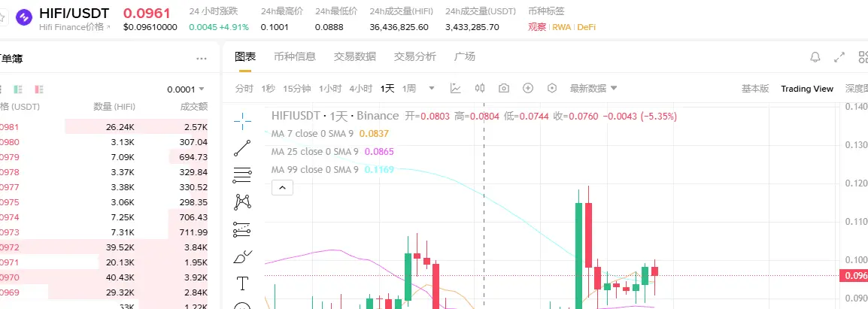Switch to the 交易分析 tab

pos(415,56)
